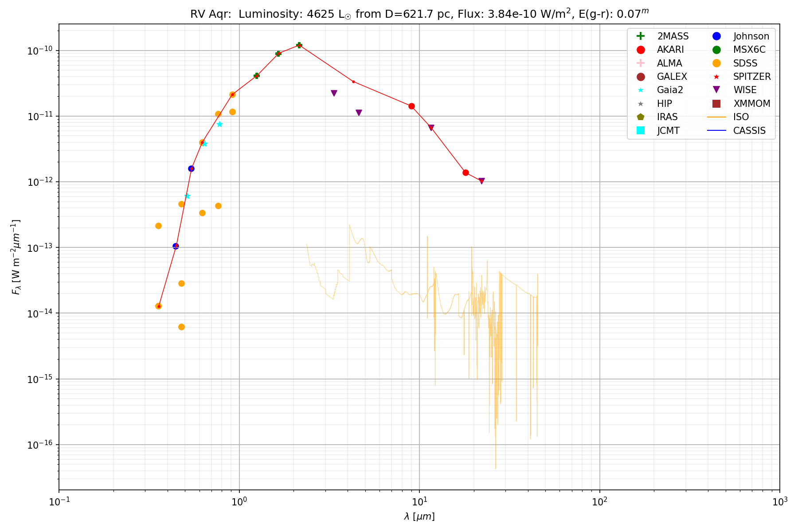Viewport: 798px width, 532px height.
Task: Click the peak 2MASS data point at 10⁻¹⁰
Action: click(299, 45)
